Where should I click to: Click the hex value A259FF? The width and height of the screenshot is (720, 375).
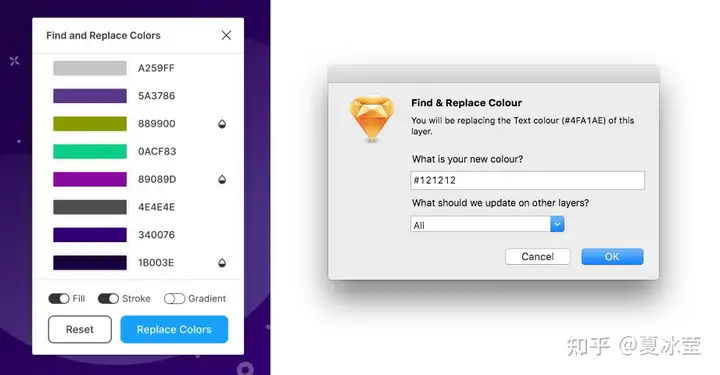pos(156,68)
